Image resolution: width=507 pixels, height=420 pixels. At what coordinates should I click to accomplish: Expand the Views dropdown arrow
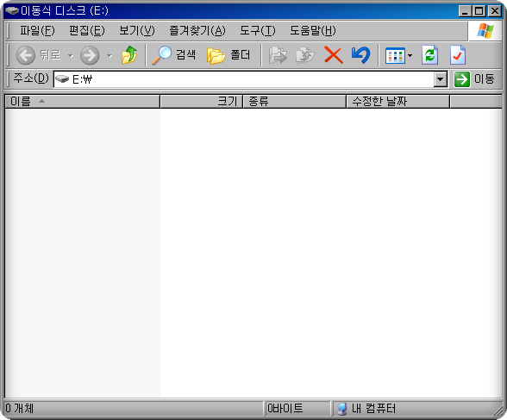click(410, 55)
